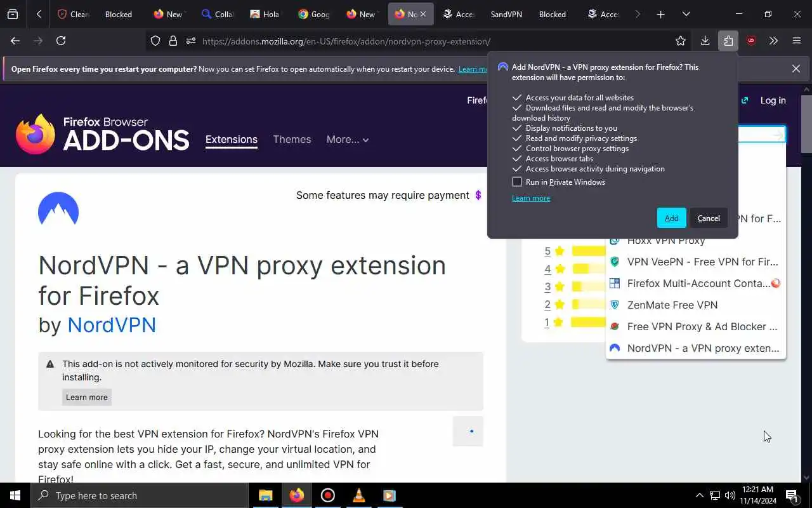This screenshot has height=508, width=812.
Task: Click the page vertical scrollbar
Action: tap(806, 124)
